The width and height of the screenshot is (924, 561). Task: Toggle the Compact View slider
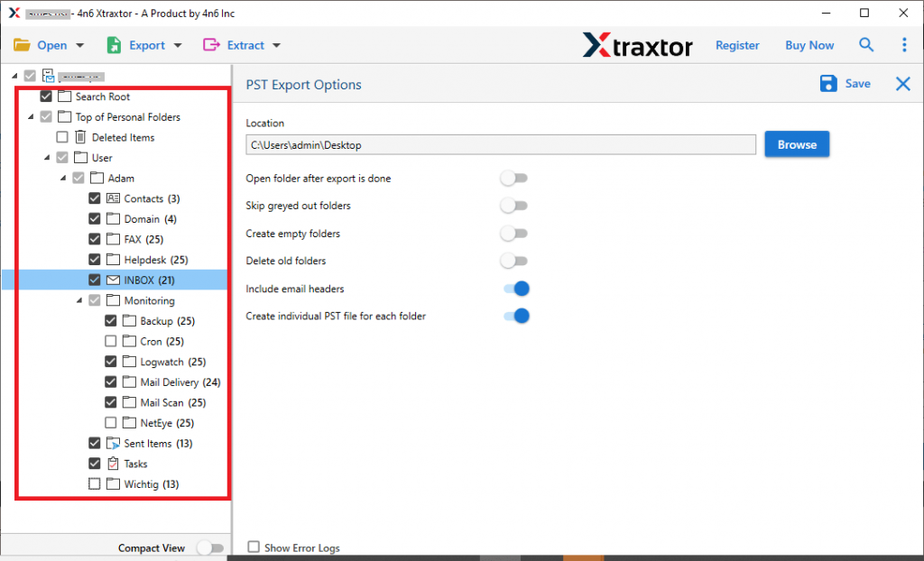coord(211,547)
